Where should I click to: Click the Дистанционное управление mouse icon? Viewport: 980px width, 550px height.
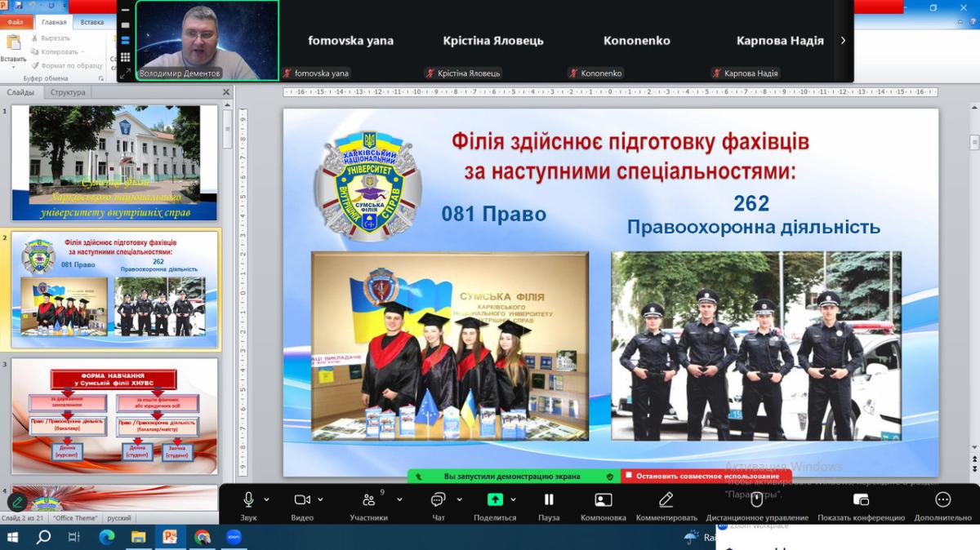pos(757,499)
